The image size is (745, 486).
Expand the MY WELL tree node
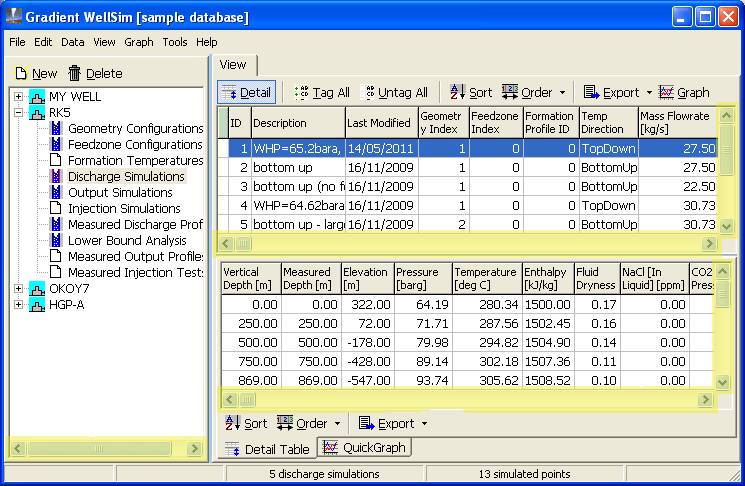coord(18,97)
